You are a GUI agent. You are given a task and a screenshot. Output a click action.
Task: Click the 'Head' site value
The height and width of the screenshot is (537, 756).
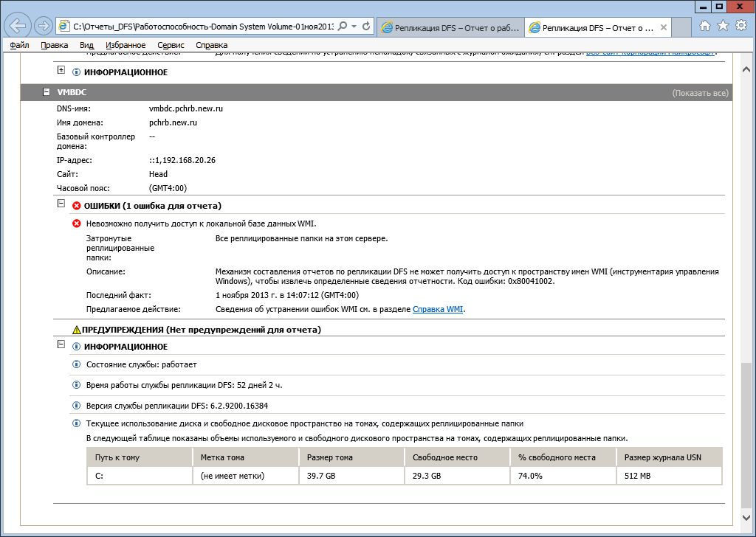[x=158, y=174]
